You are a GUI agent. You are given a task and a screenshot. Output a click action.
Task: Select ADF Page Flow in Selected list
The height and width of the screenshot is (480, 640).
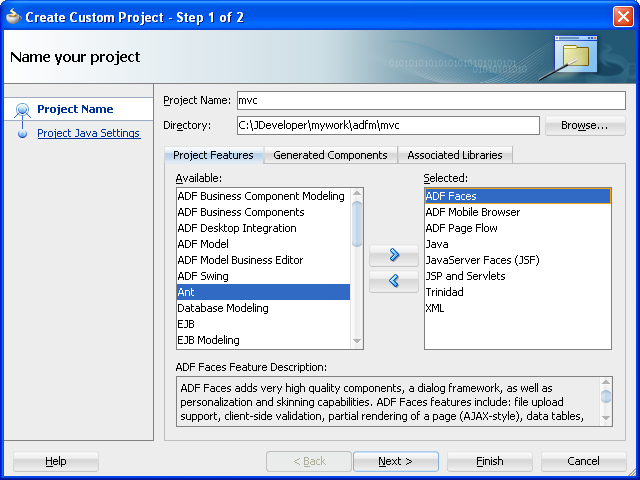pyautogui.click(x=518, y=228)
